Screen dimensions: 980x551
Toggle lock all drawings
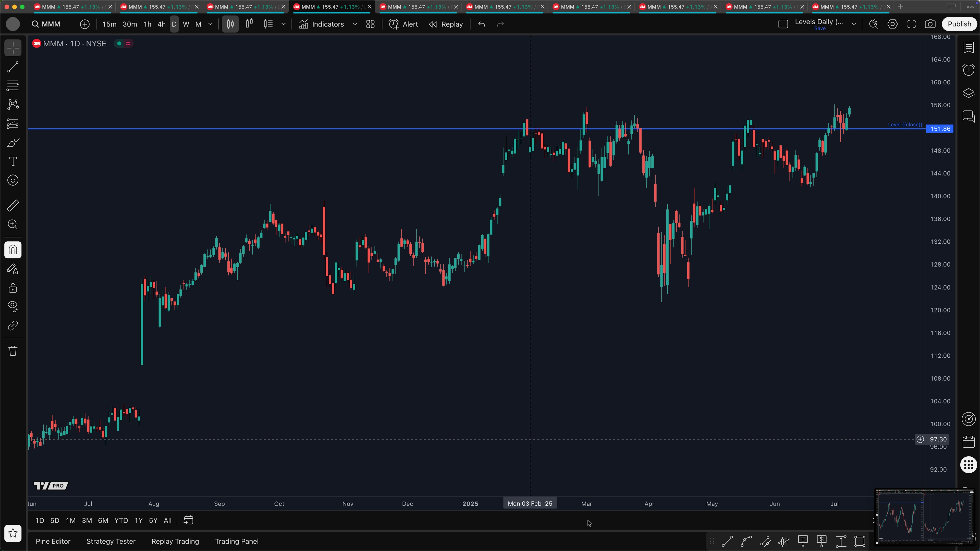(13, 288)
